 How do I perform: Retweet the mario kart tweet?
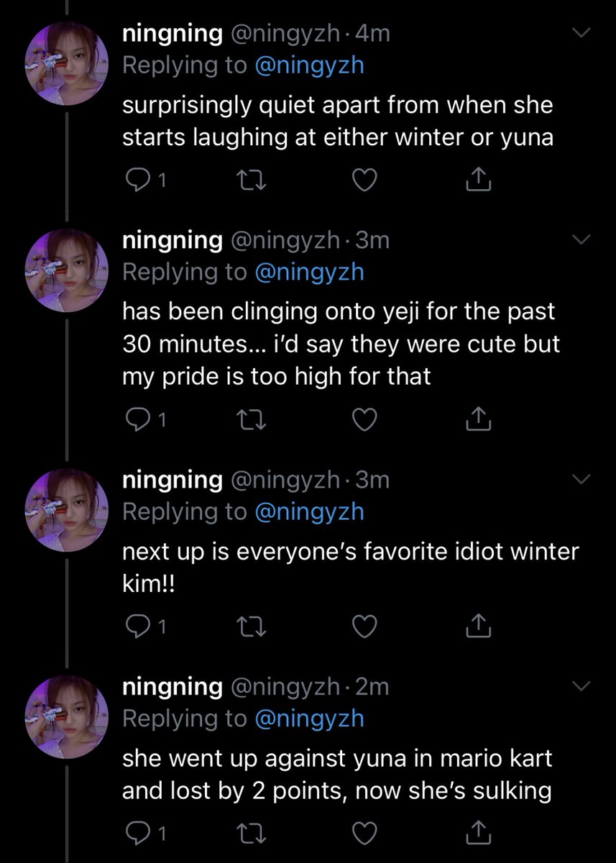(250, 835)
